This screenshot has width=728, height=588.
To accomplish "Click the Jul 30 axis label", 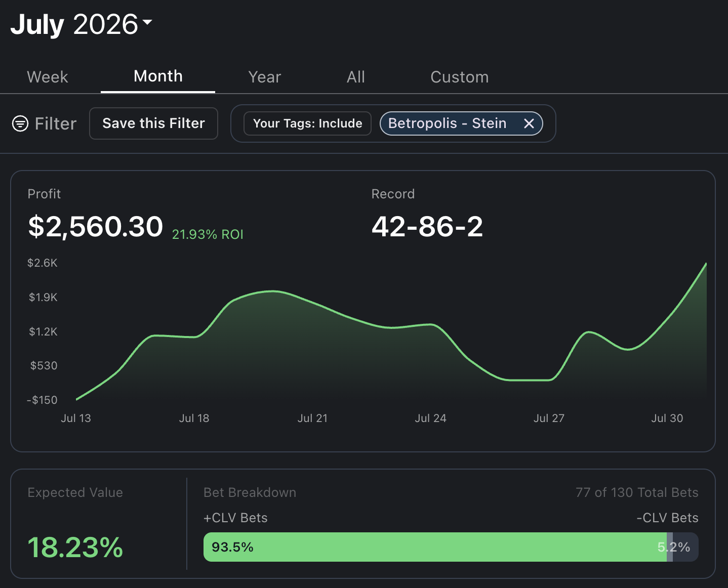I will pyautogui.click(x=667, y=418).
